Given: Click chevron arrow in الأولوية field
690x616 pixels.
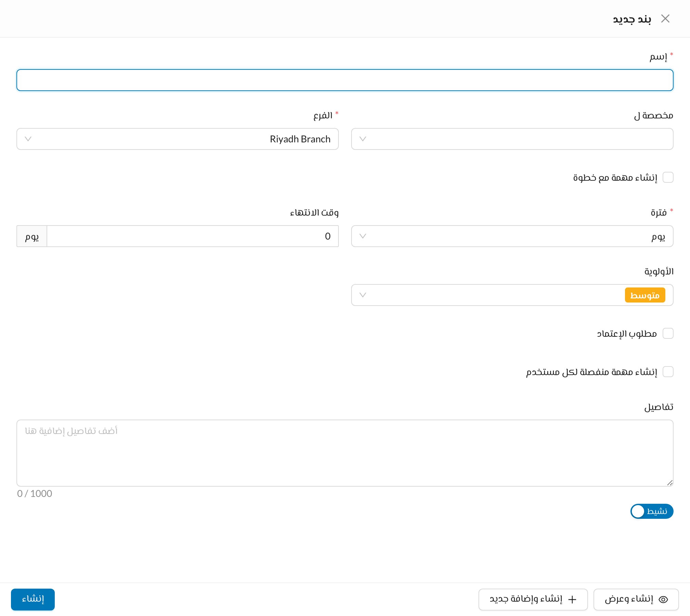Looking at the screenshot, I should (363, 295).
